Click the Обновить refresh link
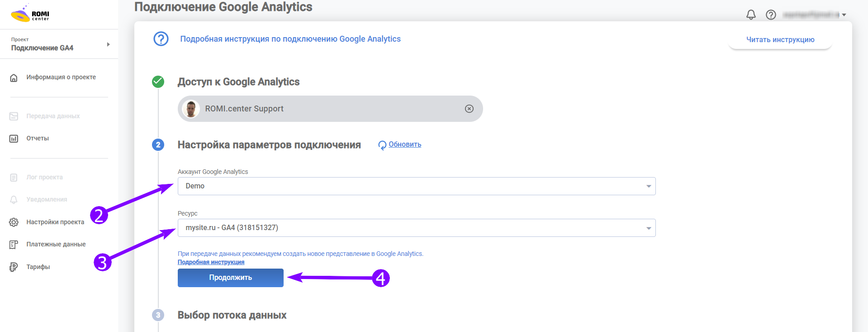The image size is (868, 332). (405, 144)
